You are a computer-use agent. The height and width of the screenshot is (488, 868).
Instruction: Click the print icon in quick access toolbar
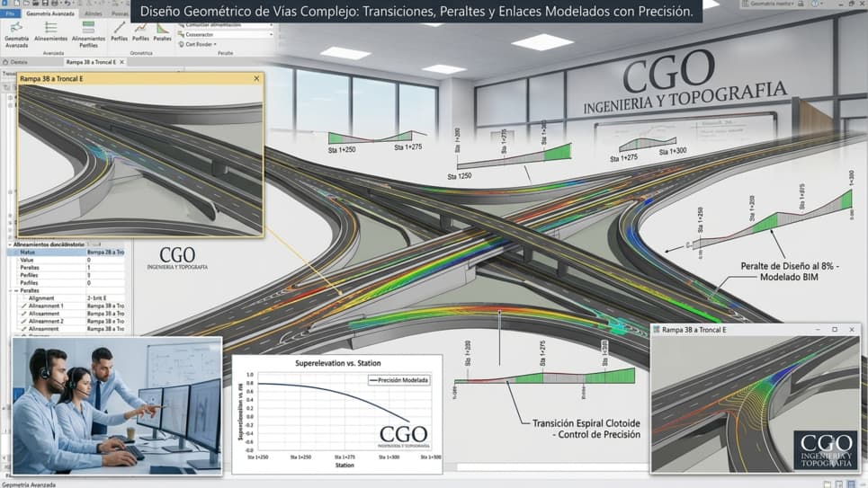click(55, 4)
